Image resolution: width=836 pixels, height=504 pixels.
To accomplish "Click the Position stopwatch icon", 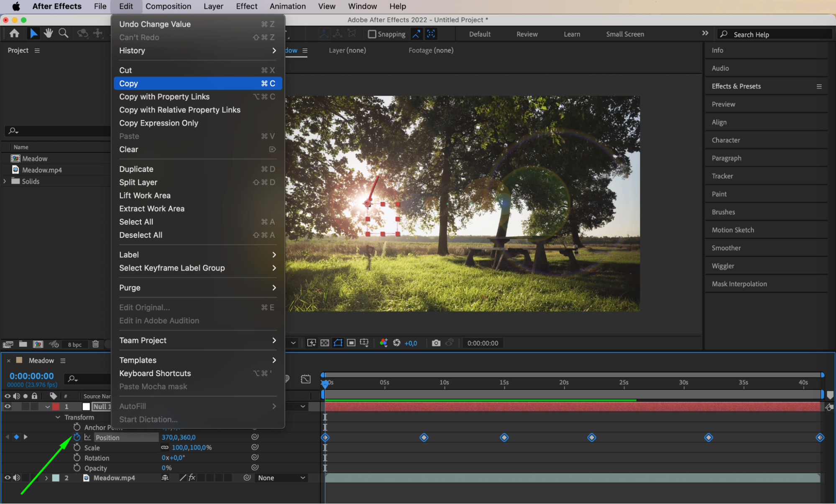I will tap(77, 437).
